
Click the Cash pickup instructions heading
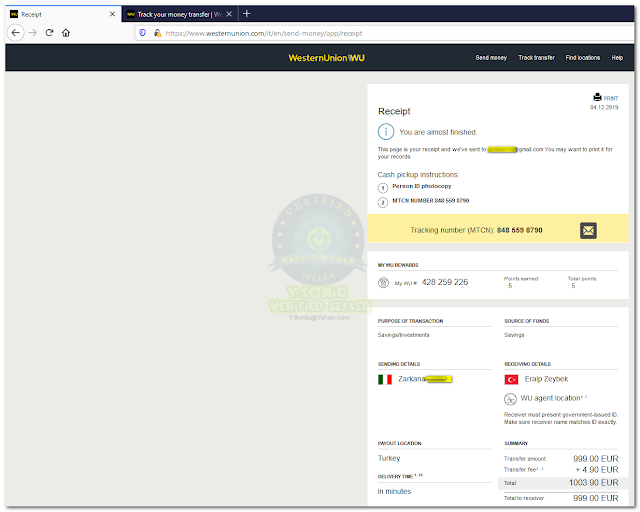(x=418, y=175)
